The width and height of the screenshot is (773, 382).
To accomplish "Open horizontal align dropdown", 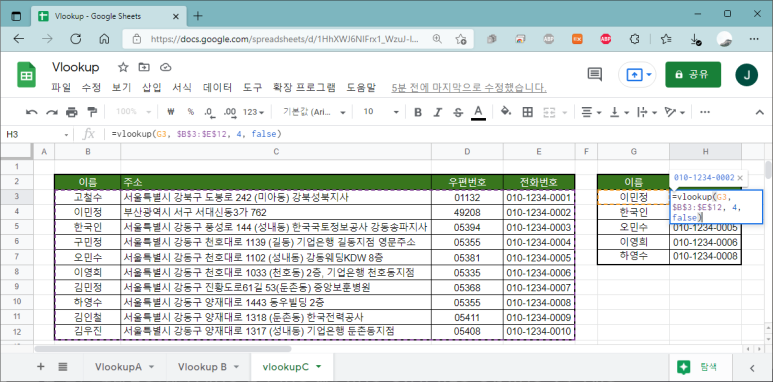I will [591, 112].
